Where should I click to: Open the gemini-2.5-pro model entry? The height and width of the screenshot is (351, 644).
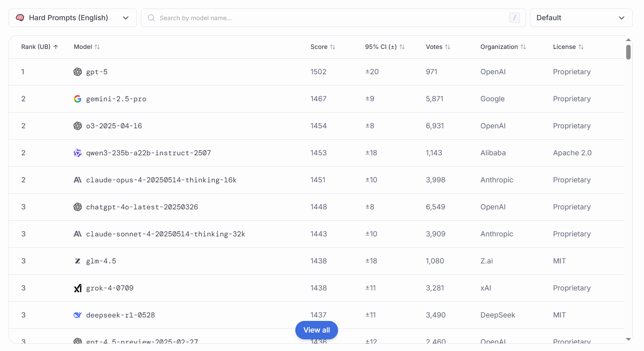pos(116,99)
